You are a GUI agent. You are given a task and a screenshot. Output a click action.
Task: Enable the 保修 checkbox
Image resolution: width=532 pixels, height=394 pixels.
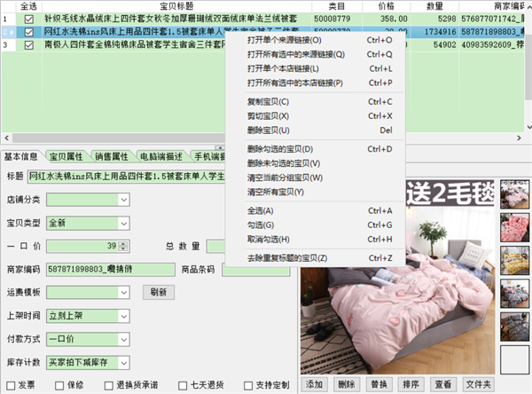click(x=59, y=385)
